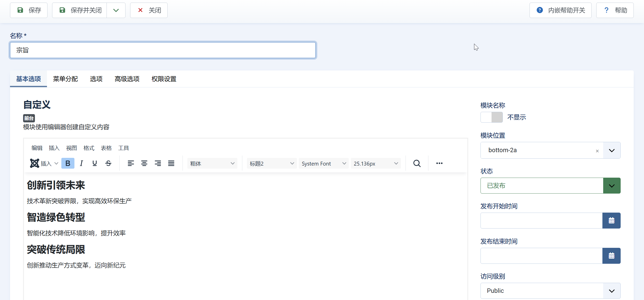Open calendar for 发布开始时间

[x=611, y=221]
